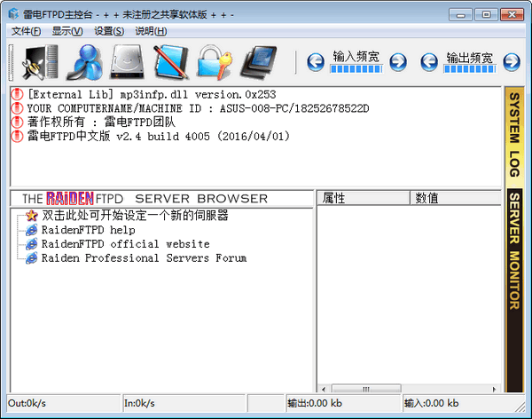
Task: Select the mp3infp.dll version log line
Action: coord(152,94)
